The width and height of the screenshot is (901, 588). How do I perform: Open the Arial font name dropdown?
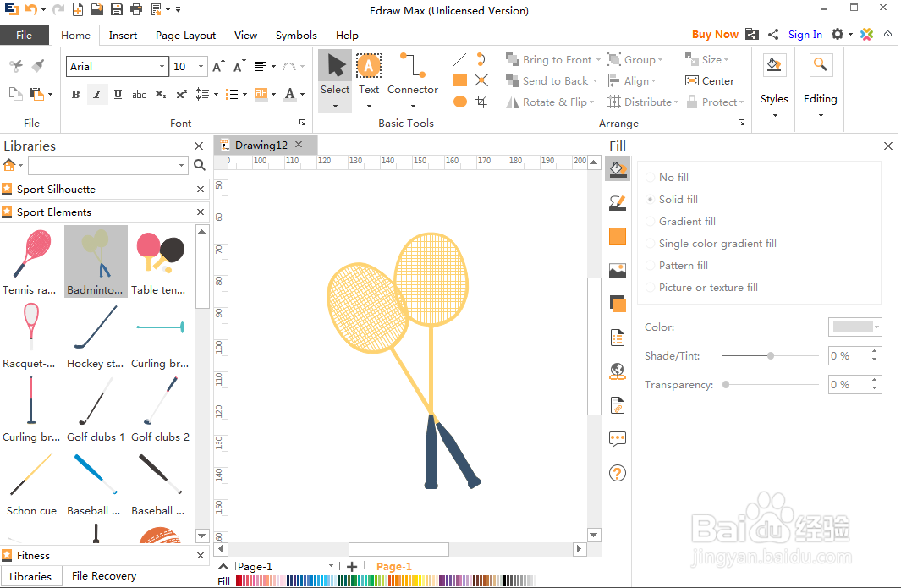[x=162, y=67]
